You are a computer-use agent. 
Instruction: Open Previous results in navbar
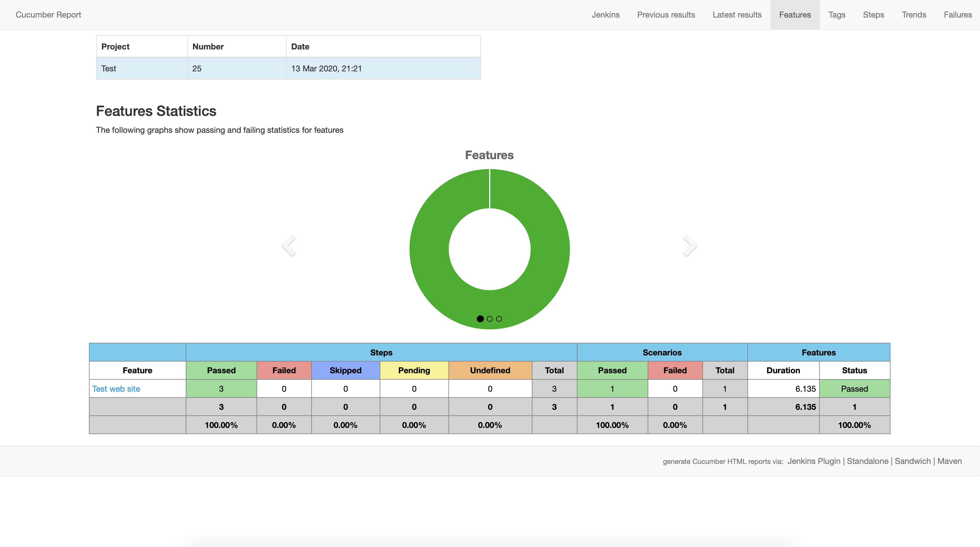click(666, 15)
